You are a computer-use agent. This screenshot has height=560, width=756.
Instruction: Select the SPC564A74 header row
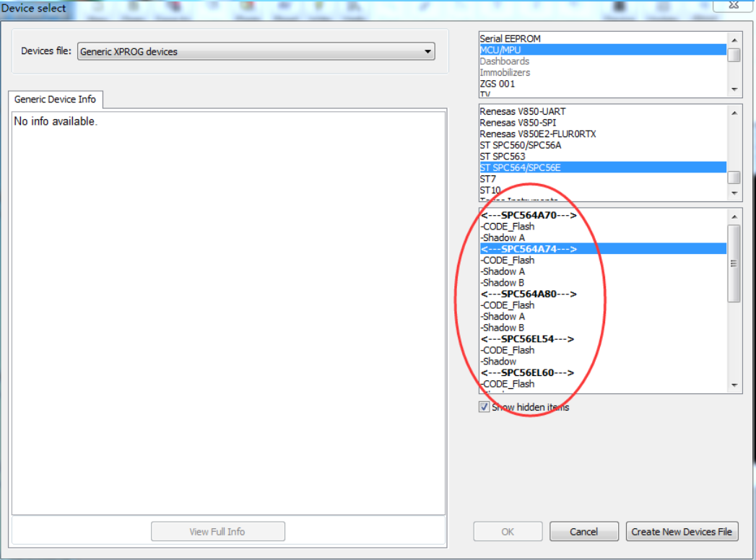click(x=603, y=249)
